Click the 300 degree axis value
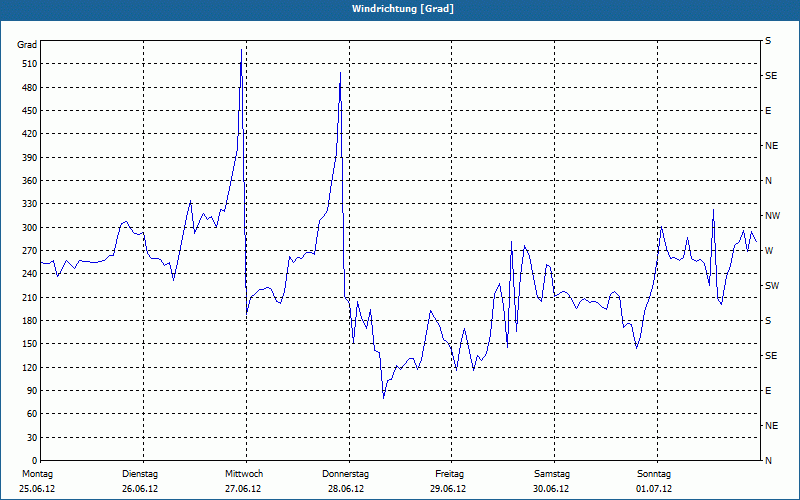 [30, 228]
